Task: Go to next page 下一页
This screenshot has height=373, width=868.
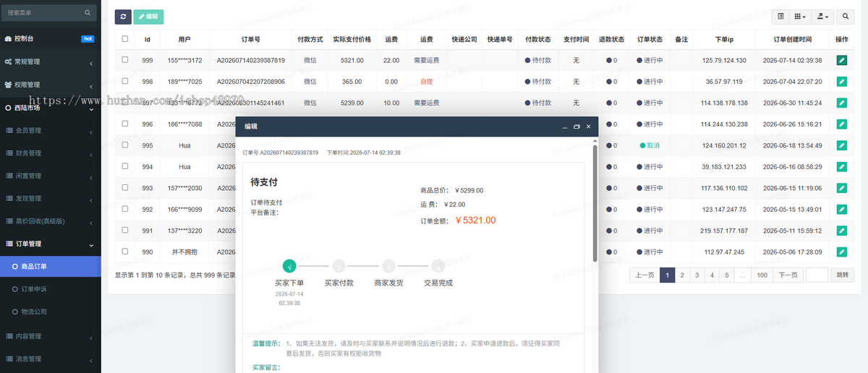Action: [x=788, y=275]
